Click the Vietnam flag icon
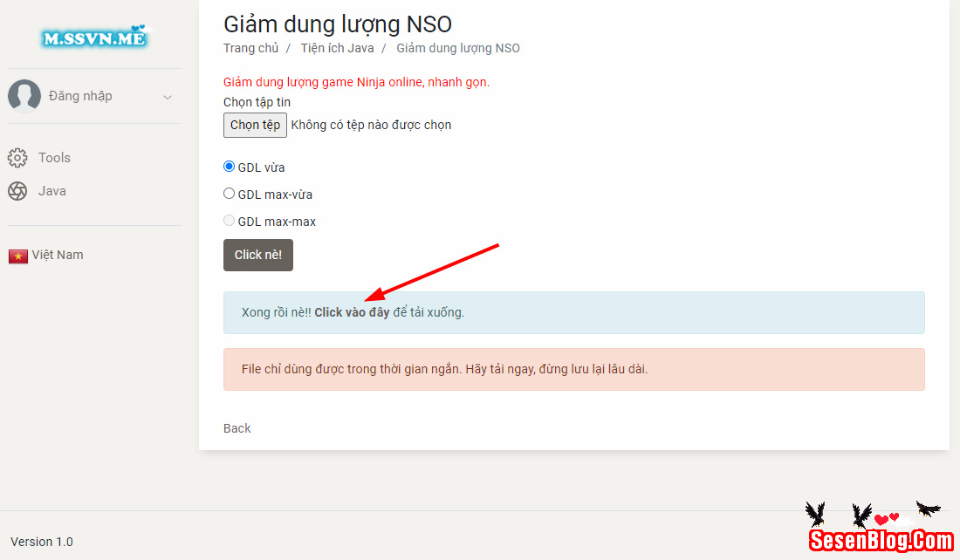Viewport: 960px width, 560px height. [x=18, y=256]
